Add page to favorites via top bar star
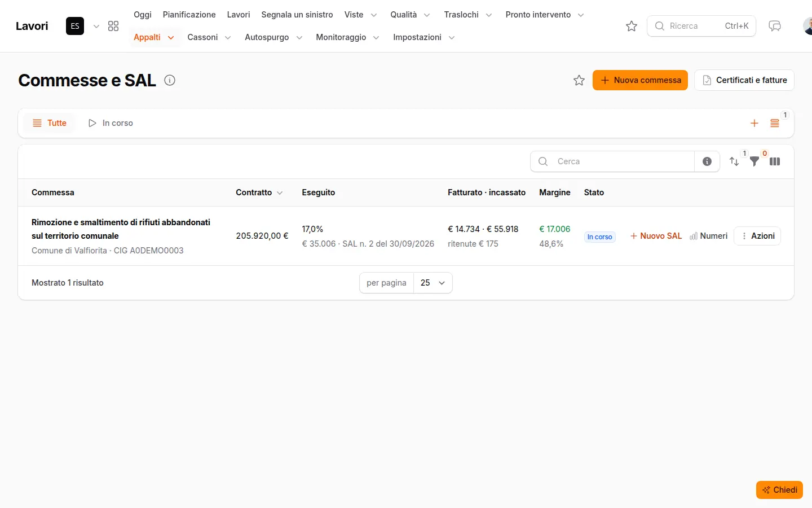 click(x=632, y=26)
